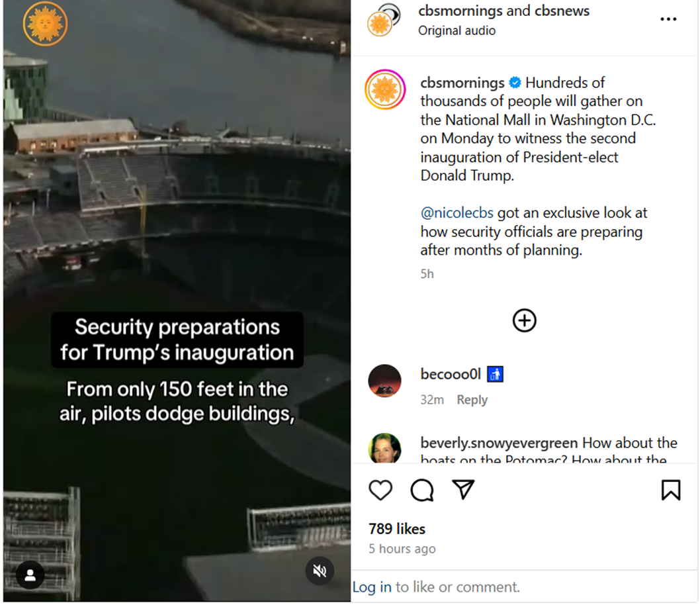Open cbsmornings profile picture in caption
This screenshot has width=700, height=611.
click(x=385, y=89)
